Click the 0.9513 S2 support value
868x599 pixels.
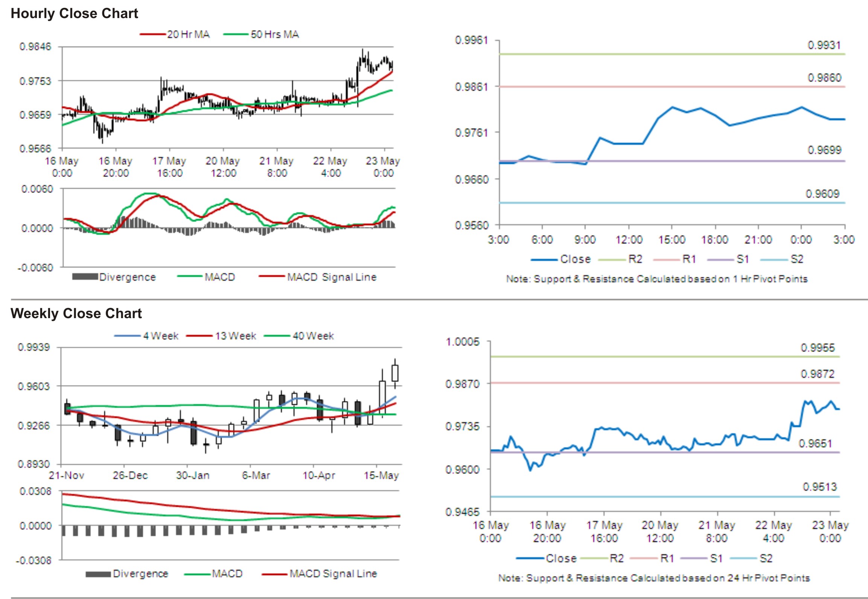click(x=820, y=487)
